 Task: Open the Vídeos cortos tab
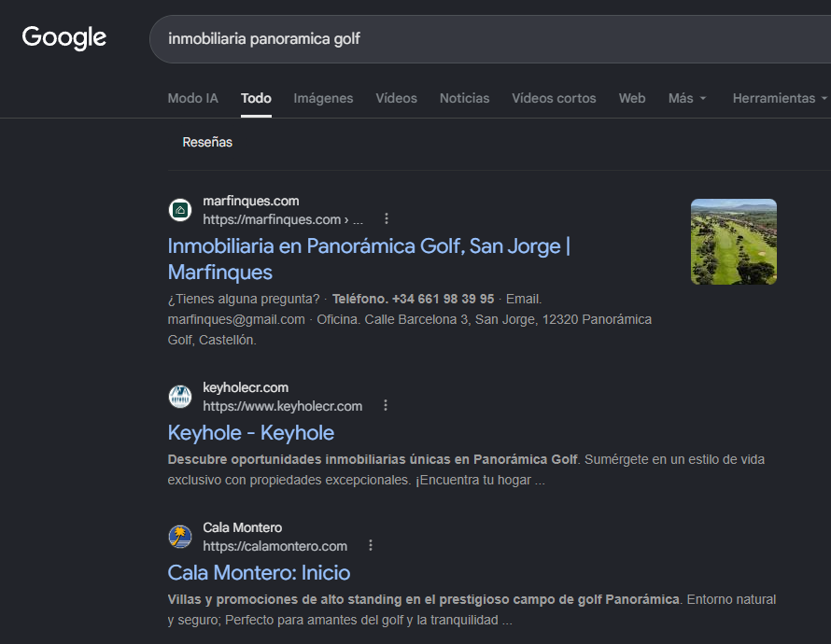[554, 99]
